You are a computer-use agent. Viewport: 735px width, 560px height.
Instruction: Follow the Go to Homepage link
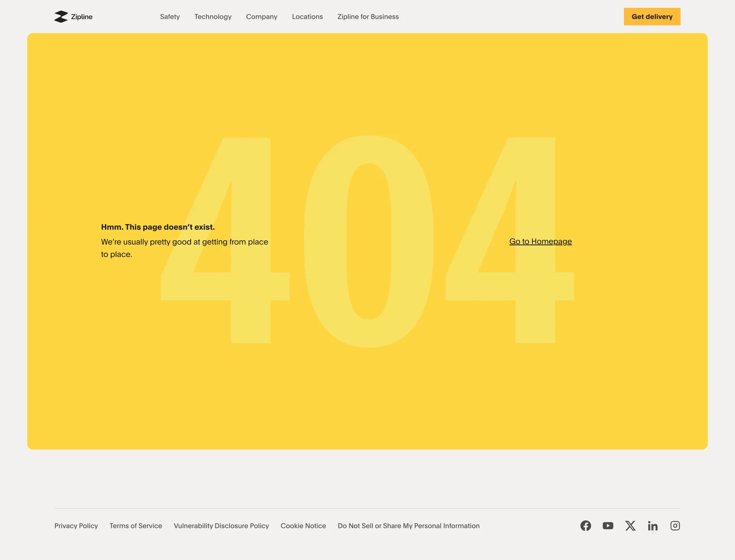pyautogui.click(x=541, y=242)
